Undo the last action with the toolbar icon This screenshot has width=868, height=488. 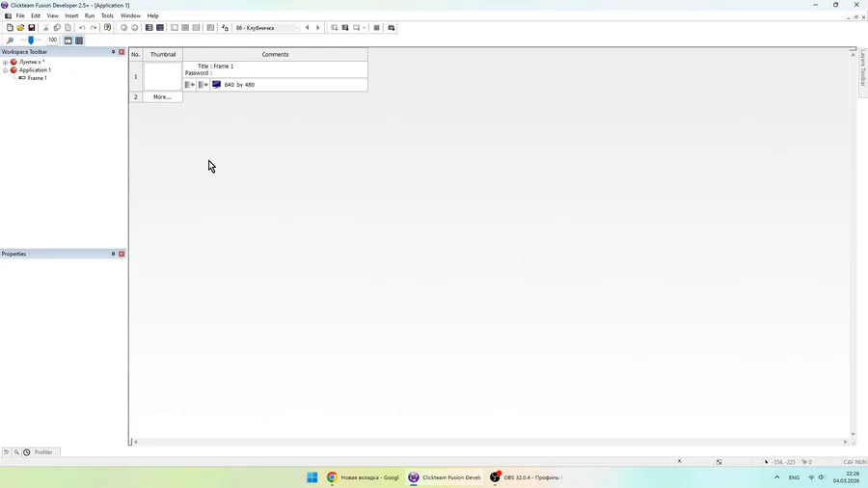pos(82,28)
